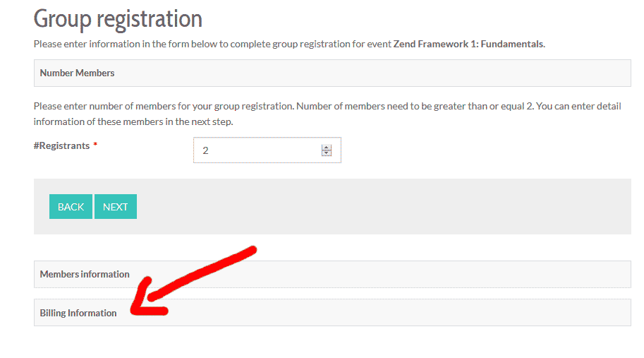Collapse the Number Members section header
Screen dimensions: 644x358
pyautogui.click(x=332, y=73)
